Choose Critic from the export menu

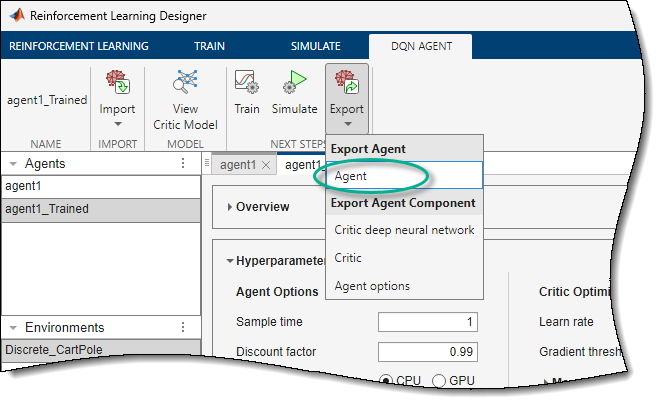[404, 257]
